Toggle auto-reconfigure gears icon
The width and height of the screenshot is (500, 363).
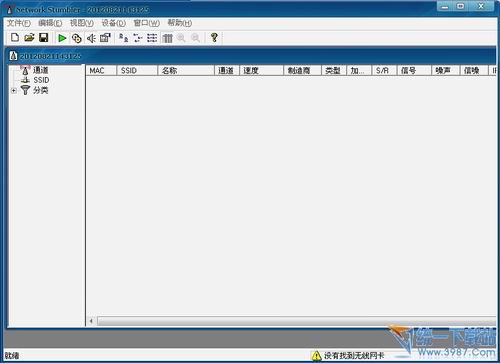tap(77, 38)
